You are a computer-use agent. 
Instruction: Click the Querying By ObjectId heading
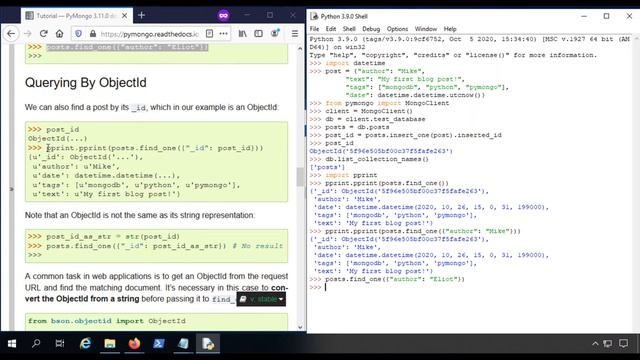[86, 83]
